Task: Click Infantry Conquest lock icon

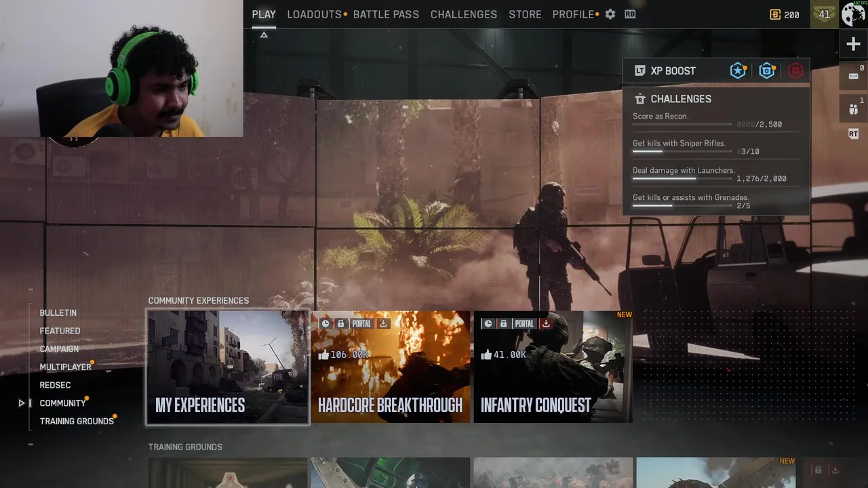Action: 504,324
